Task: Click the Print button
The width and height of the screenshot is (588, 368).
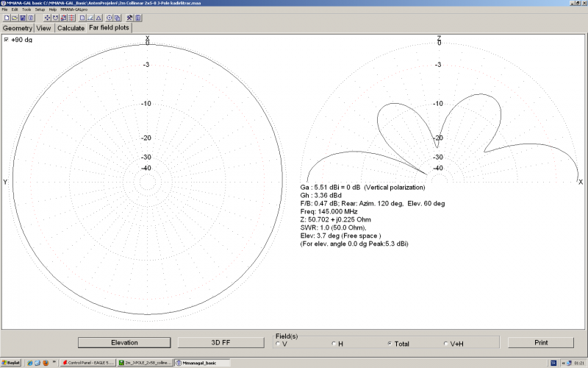Action: coord(541,342)
